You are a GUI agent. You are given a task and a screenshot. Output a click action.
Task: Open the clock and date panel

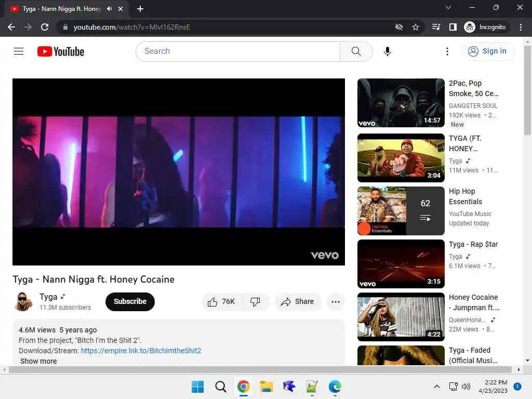click(493, 387)
